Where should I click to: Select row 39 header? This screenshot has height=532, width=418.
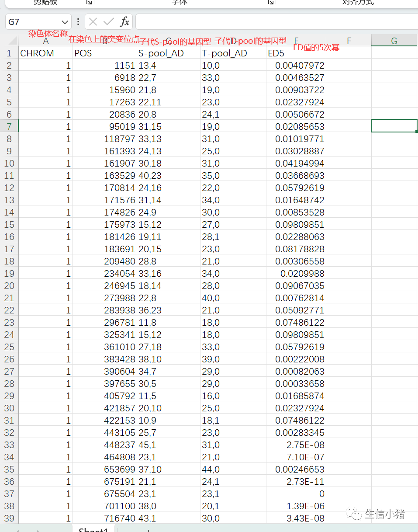pos(9,518)
